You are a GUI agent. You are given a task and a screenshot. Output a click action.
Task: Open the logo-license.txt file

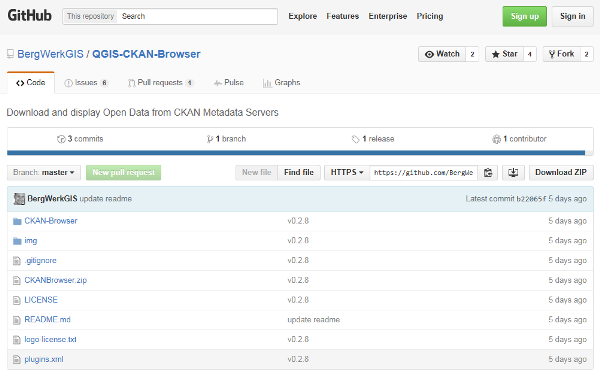[51, 340]
